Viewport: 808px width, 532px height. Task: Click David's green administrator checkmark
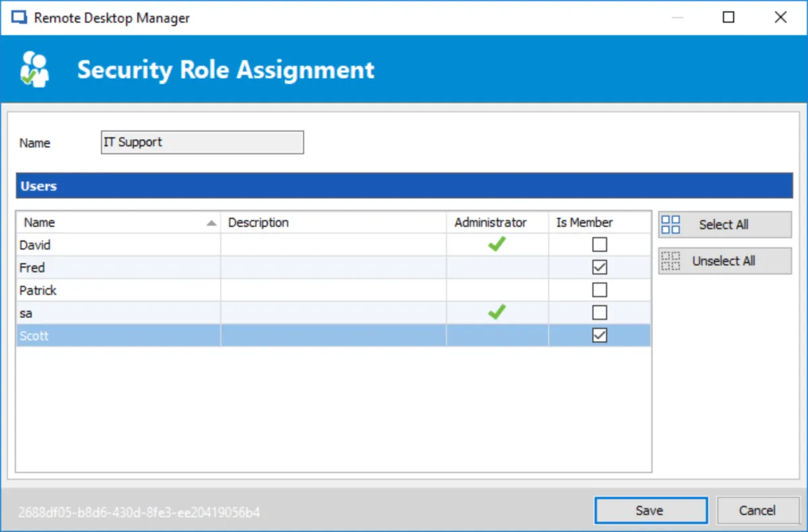point(497,245)
